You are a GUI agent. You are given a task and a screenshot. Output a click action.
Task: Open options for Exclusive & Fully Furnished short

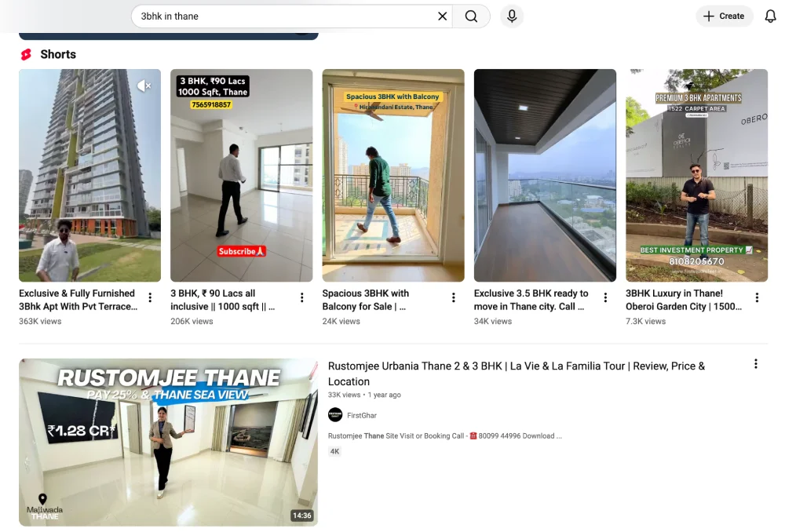pos(150,297)
